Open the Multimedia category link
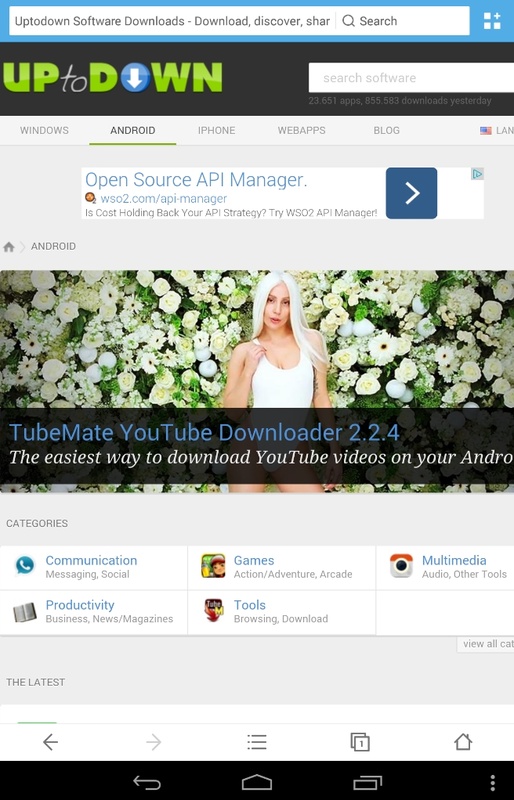Image resolution: width=514 pixels, height=800 pixels. pyautogui.click(x=454, y=560)
